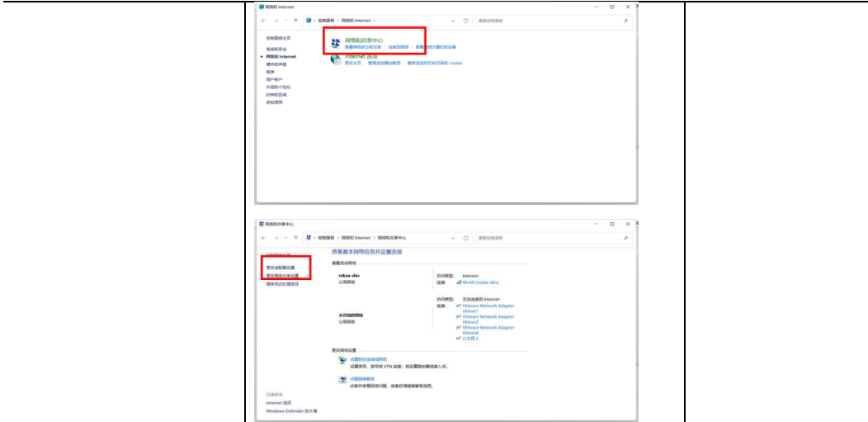The image size is (868, 422).
Task: Click 控制面板 breadcrumb in the 网络和共享中心 window
Action: pos(326,238)
